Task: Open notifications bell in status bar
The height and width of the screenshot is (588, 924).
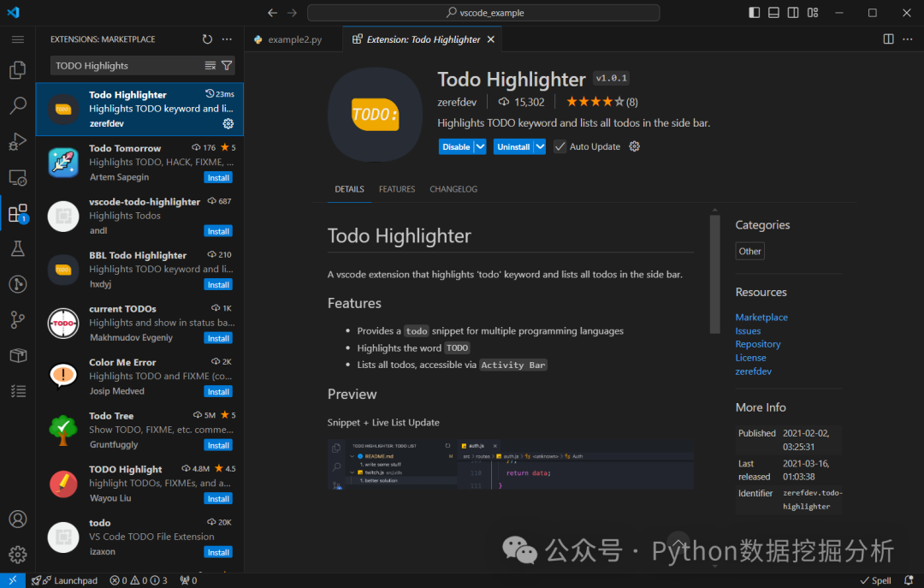Action: [x=909, y=580]
